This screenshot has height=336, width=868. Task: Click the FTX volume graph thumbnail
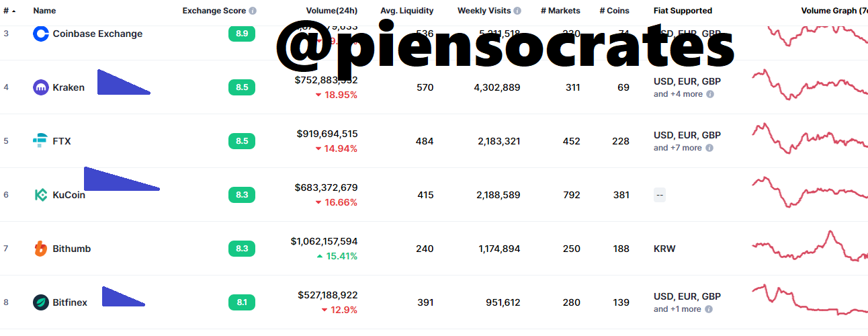click(x=810, y=140)
